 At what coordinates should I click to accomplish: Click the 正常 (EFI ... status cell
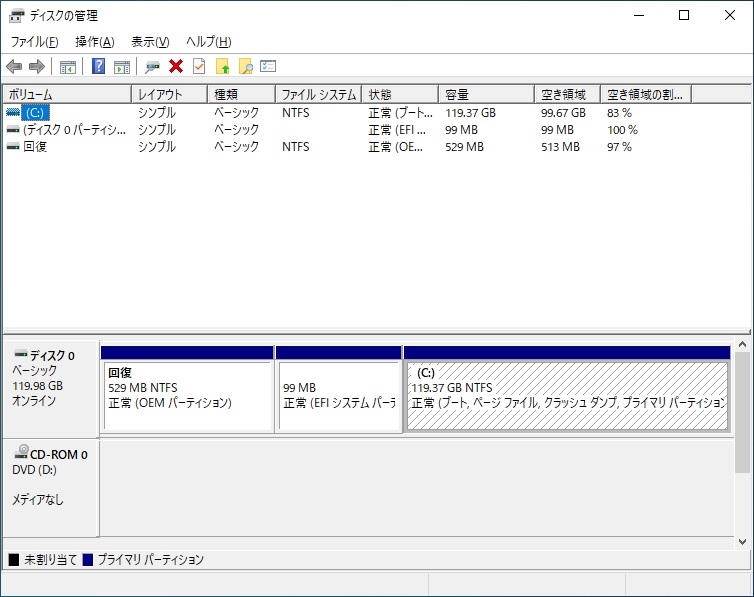pos(397,129)
